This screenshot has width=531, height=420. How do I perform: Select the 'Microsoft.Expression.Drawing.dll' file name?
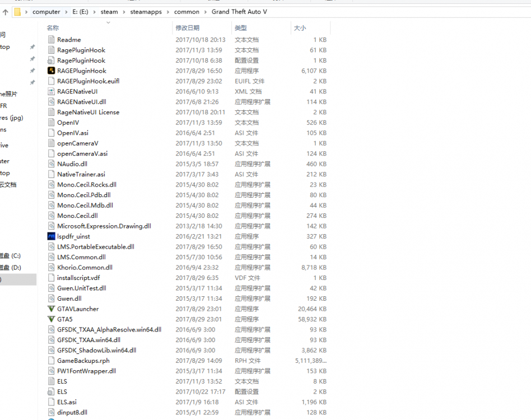click(104, 226)
